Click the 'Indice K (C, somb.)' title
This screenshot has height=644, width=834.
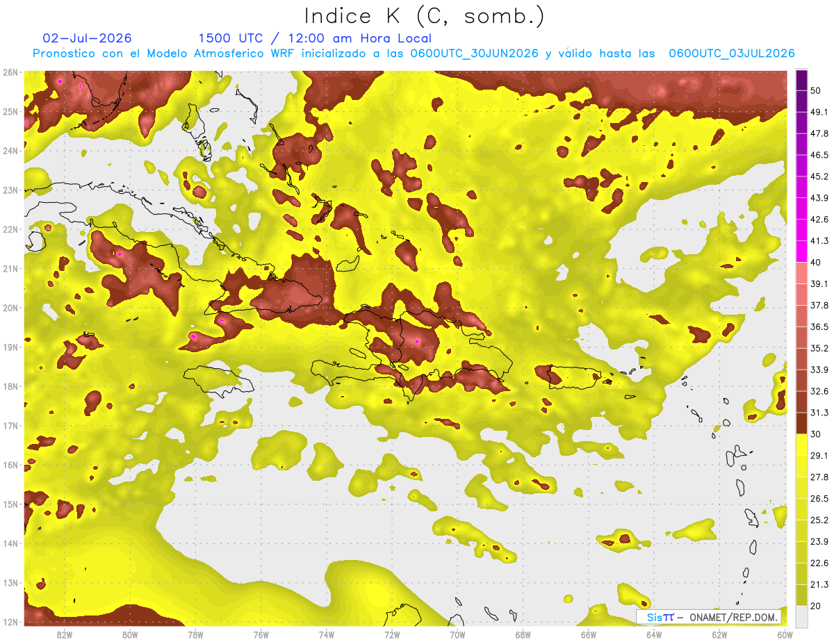point(424,16)
